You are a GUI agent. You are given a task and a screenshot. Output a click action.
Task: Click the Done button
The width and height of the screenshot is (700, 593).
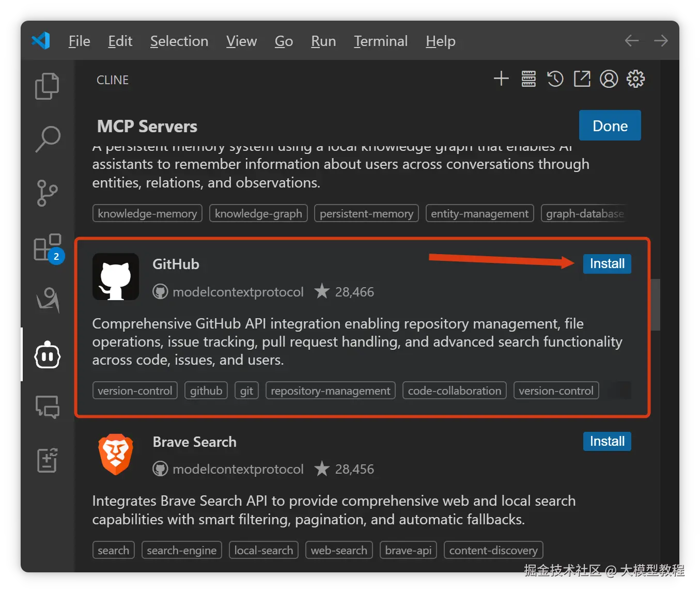coord(610,126)
